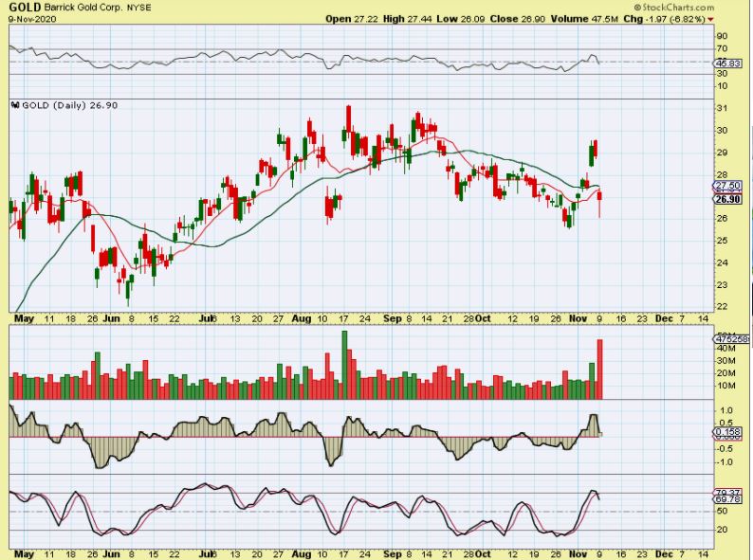The width and height of the screenshot is (753, 560).
Task: Click the 4752588 volume value tag
Action: coord(732,339)
